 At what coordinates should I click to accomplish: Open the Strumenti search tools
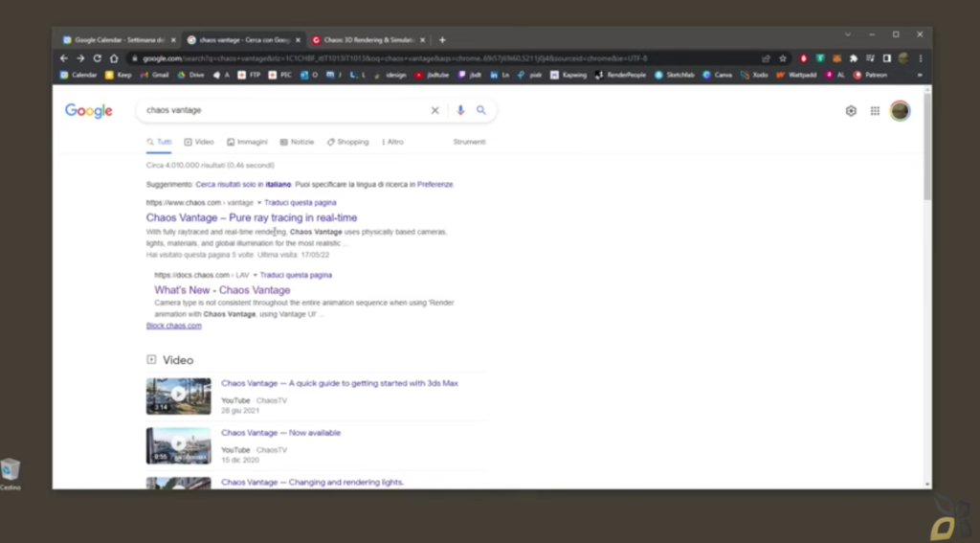[469, 142]
